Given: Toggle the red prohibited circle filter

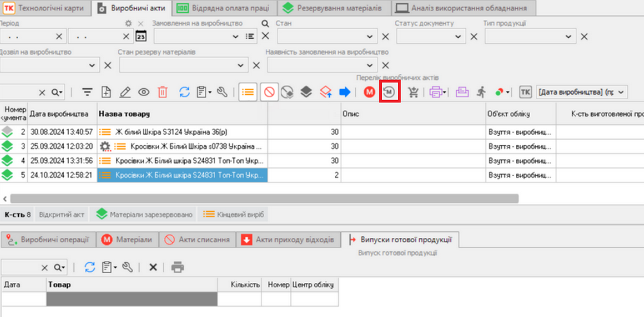Looking at the screenshot, I should pos(269,92).
